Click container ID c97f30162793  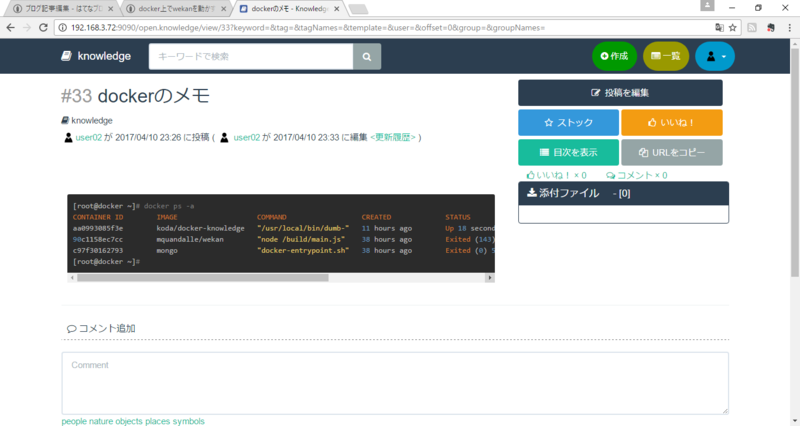(x=98, y=250)
